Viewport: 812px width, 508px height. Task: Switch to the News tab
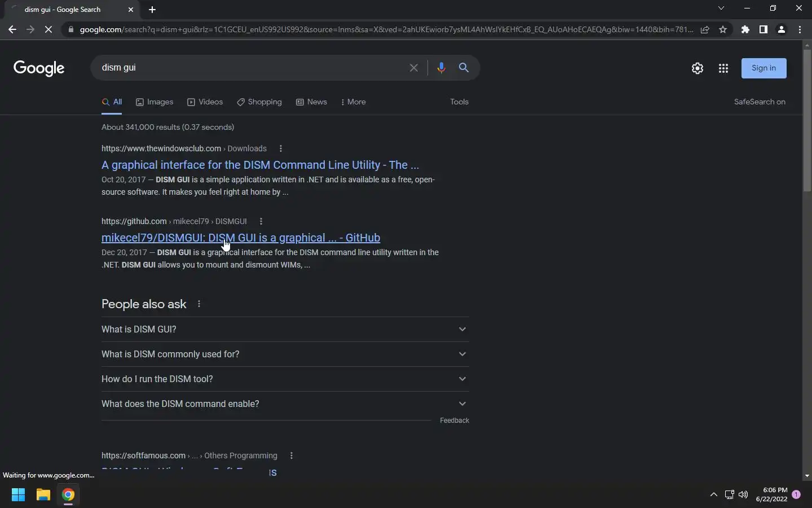click(x=312, y=102)
